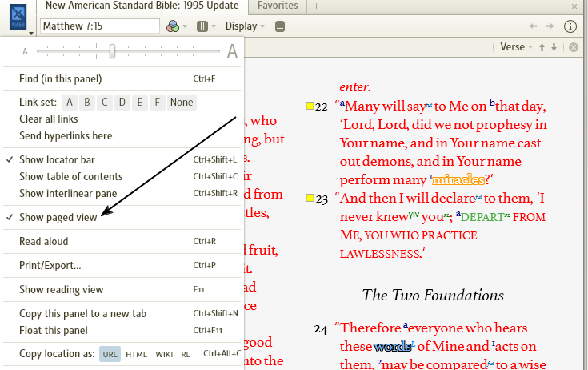Select URL copy location format
Viewport: 588px width, 370px height.
(110, 354)
